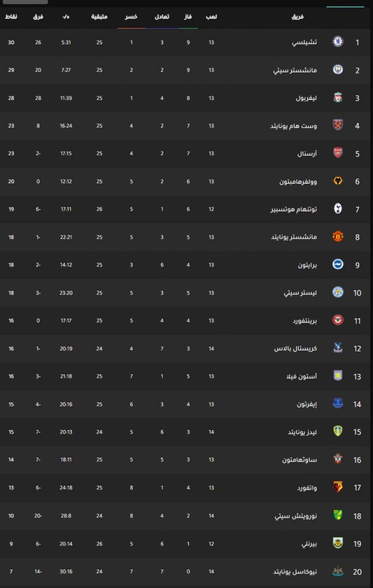Click the Tottenham Hotspur crest
Screen dimensions: 373x588
(x=338, y=208)
